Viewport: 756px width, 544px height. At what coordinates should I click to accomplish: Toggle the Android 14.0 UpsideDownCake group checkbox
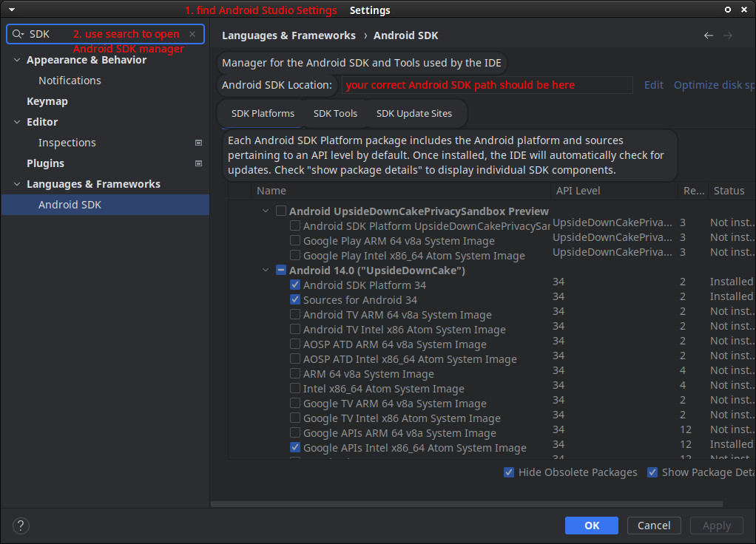[x=281, y=271]
